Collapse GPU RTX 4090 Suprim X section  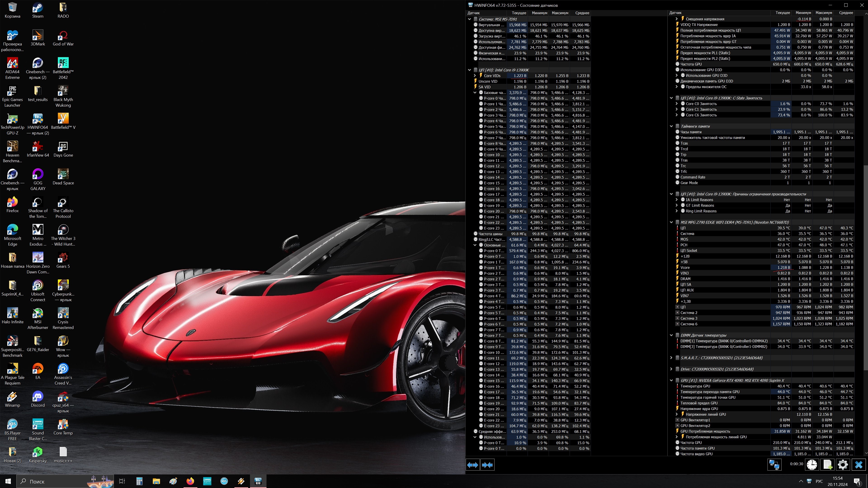pyautogui.click(x=671, y=380)
